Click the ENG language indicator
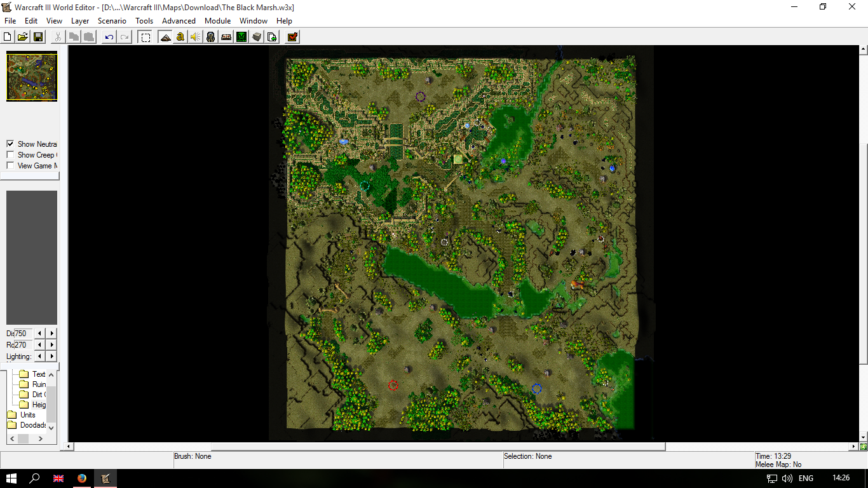Image resolution: width=868 pixels, height=488 pixels. (806, 478)
